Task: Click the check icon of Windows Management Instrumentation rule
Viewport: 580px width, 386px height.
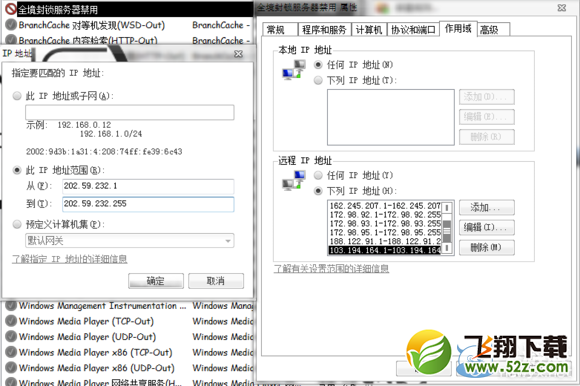Action: 11,306
